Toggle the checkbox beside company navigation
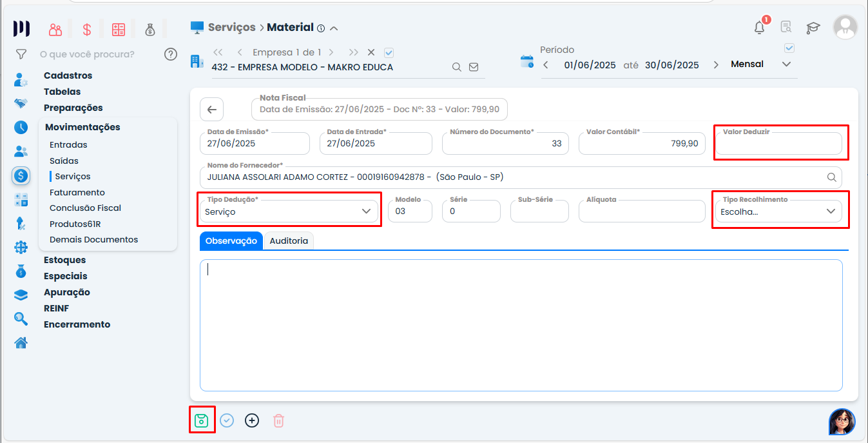The image size is (868, 443). point(389,52)
